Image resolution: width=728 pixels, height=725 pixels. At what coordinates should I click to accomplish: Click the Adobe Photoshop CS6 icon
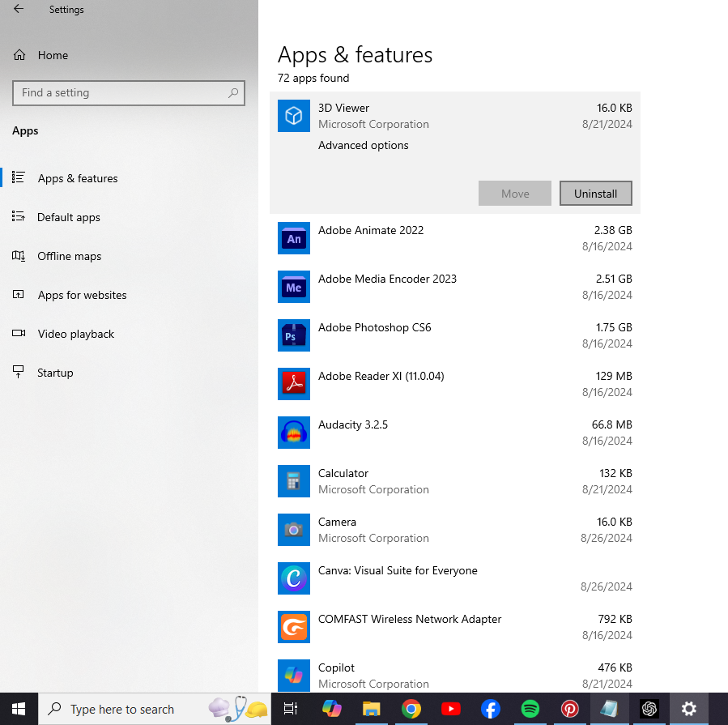pyautogui.click(x=294, y=335)
